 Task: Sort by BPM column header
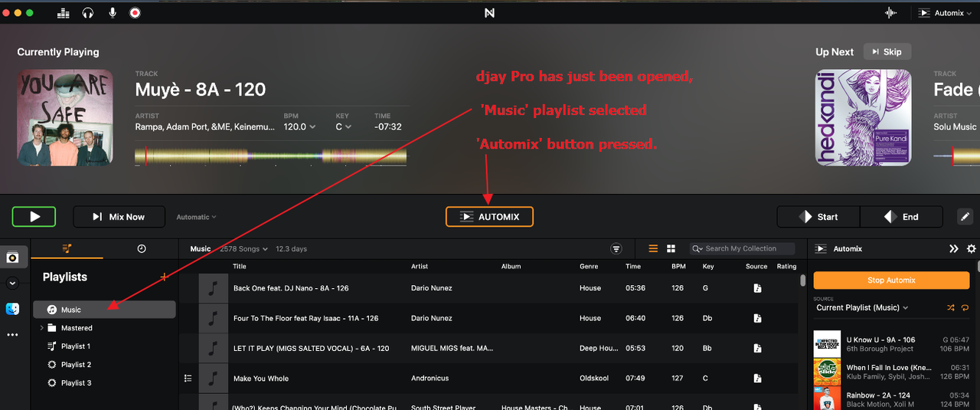(678, 267)
